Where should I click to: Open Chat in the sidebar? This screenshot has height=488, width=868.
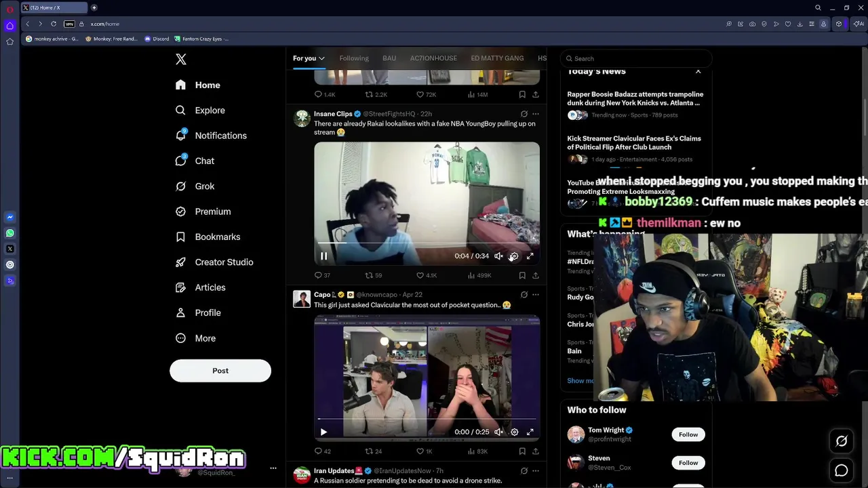click(195, 161)
